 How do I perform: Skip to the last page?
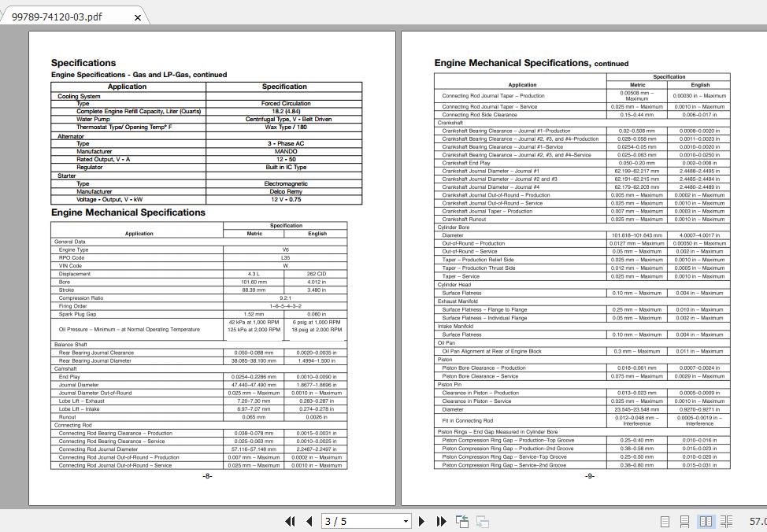click(x=441, y=521)
